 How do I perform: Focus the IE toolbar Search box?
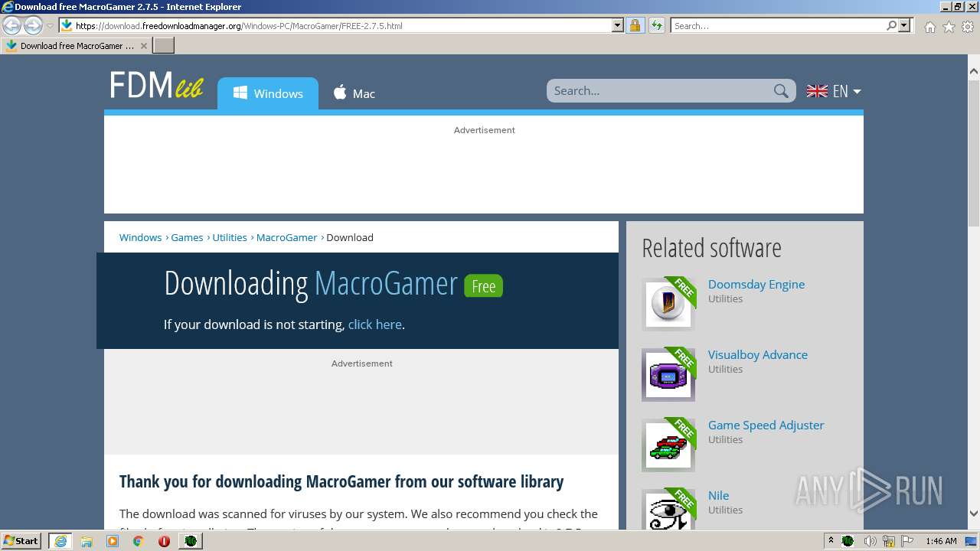pyautogui.click(x=779, y=26)
